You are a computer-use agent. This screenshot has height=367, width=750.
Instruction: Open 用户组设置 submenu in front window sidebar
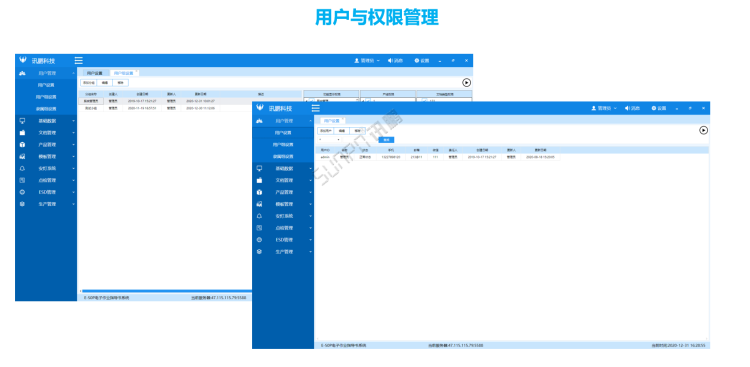pos(284,145)
